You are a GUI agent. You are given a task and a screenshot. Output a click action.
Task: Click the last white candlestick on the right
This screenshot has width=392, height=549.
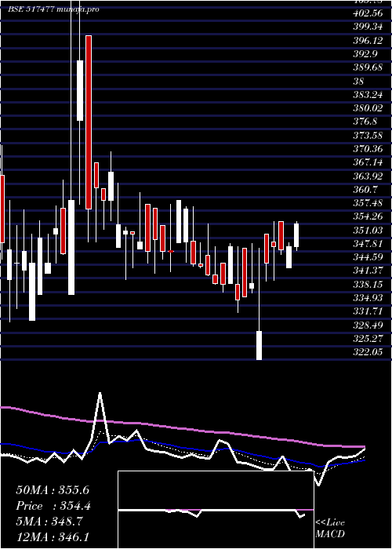(x=296, y=235)
